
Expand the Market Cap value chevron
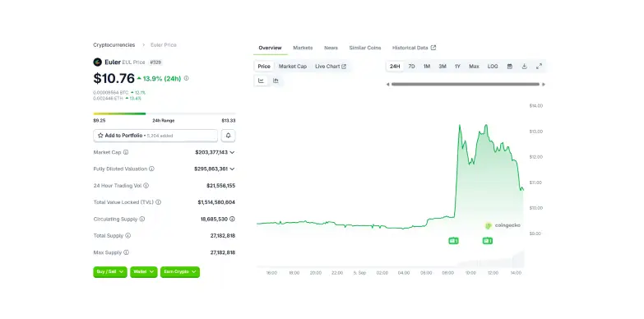(x=232, y=152)
